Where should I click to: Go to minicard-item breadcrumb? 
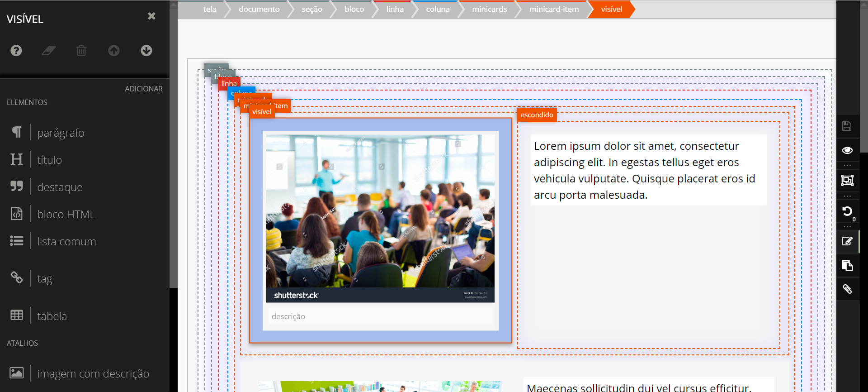554,9
